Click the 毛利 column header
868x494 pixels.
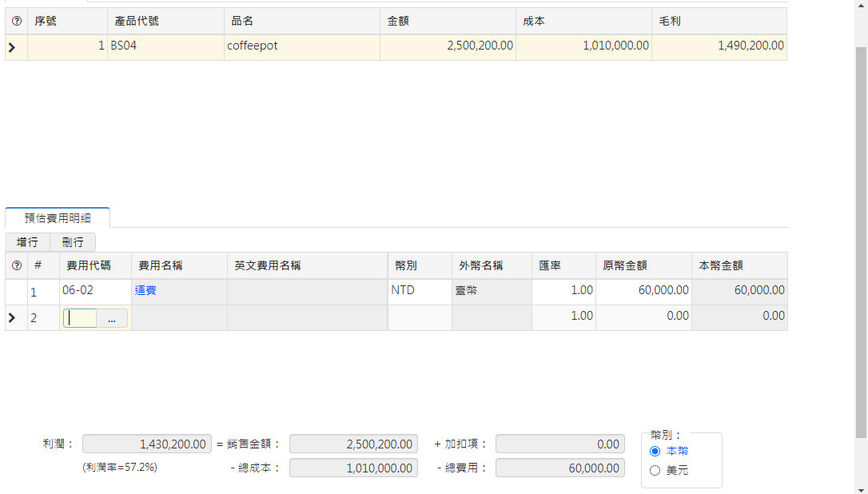670,21
